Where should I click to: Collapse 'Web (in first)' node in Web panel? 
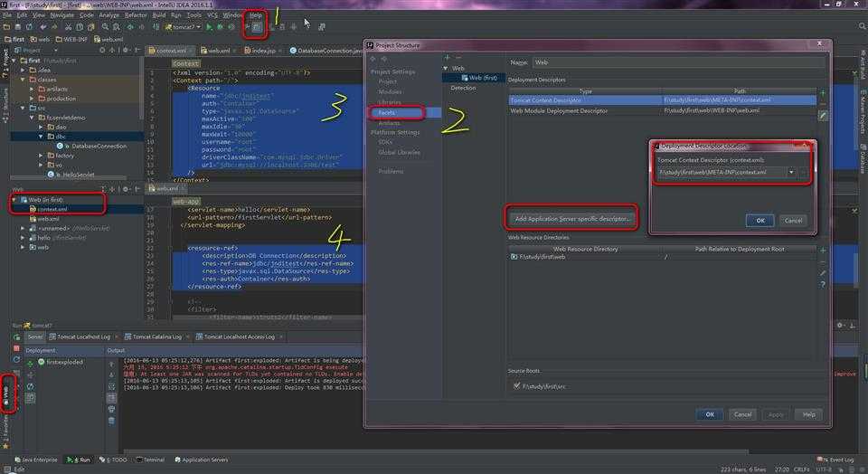point(14,199)
